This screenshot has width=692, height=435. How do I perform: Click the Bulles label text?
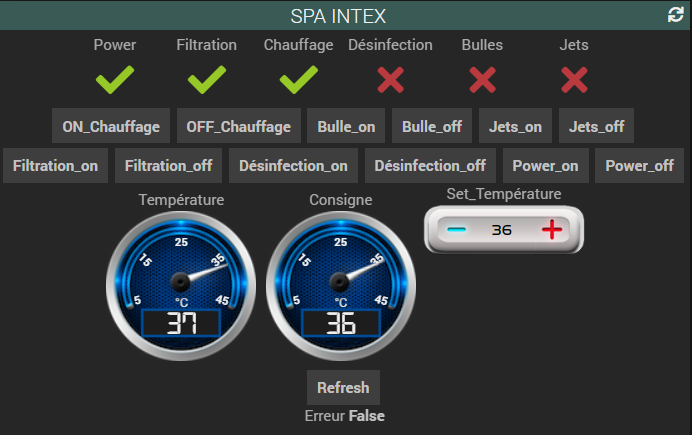click(x=482, y=45)
